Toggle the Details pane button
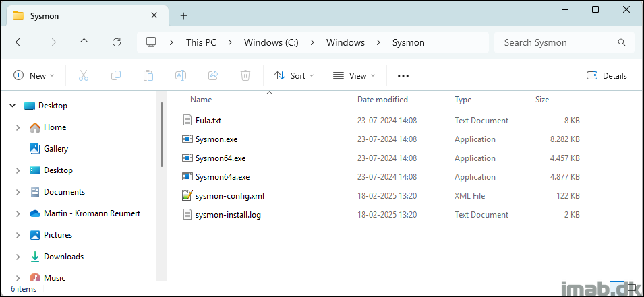This screenshot has width=644, height=297. pos(607,76)
